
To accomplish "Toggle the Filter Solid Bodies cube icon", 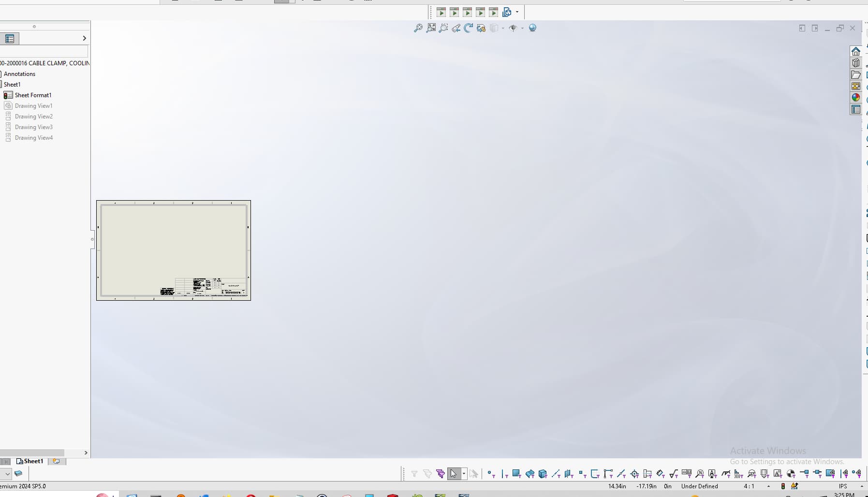I will (x=543, y=474).
